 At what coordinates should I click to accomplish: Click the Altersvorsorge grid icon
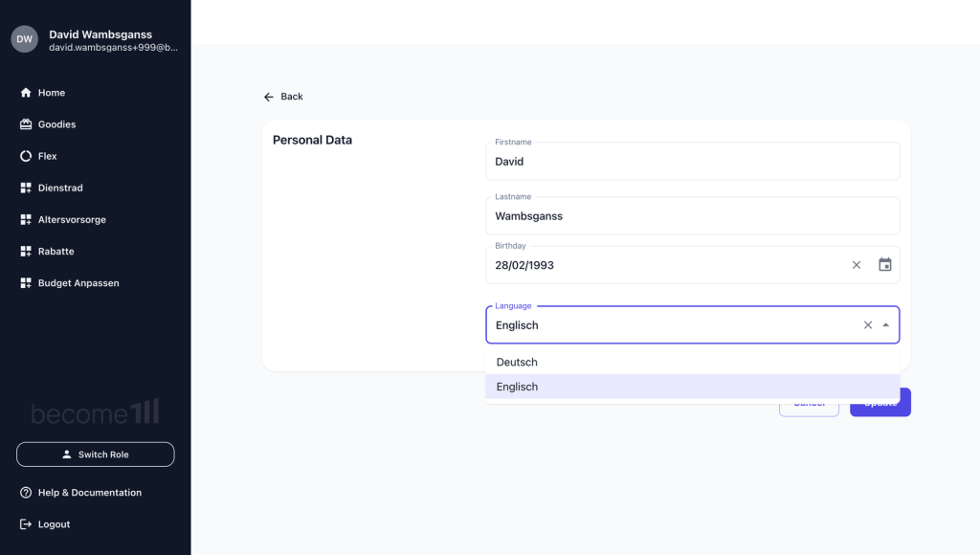tap(26, 219)
